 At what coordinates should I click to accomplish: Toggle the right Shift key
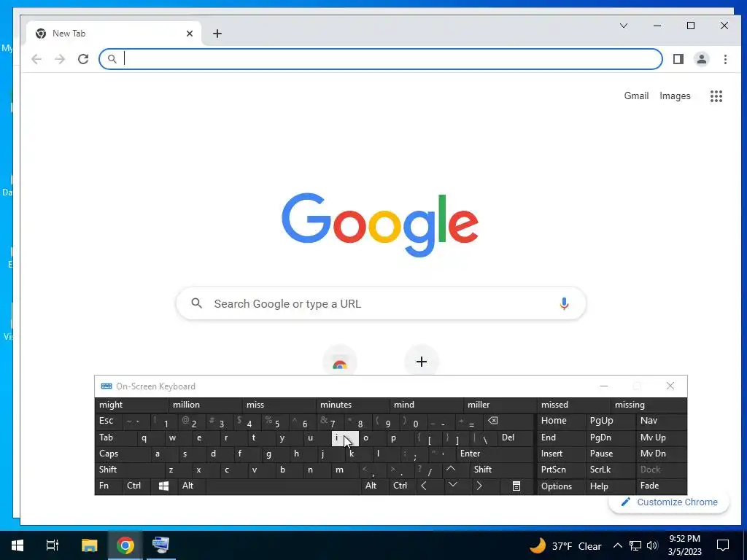500,470
